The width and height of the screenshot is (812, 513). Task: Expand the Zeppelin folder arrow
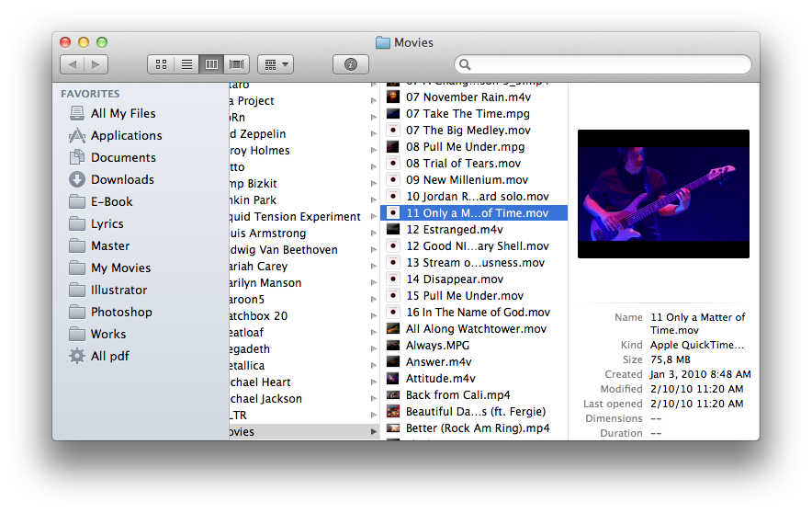(x=373, y=134)
